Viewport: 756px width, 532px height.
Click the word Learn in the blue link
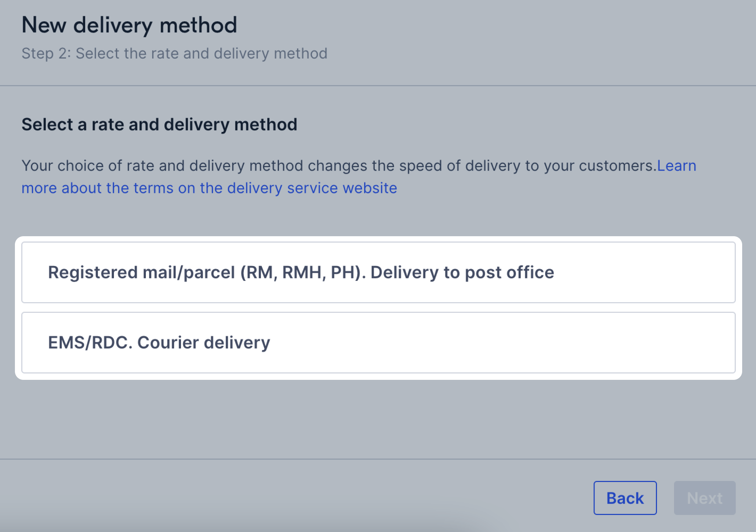tap(677, 166)
